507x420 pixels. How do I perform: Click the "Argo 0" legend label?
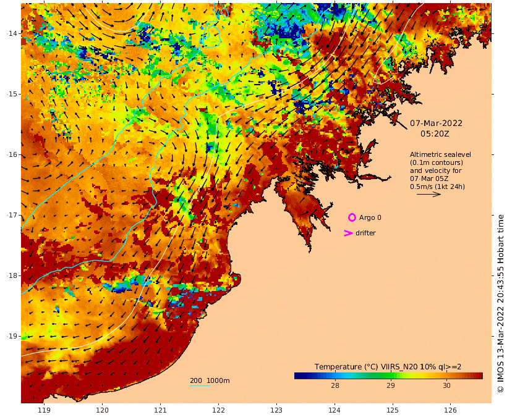click(x=370, y=218)
